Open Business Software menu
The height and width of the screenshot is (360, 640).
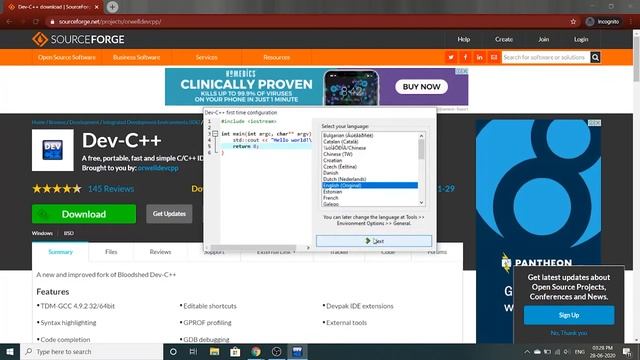(136, 58)
